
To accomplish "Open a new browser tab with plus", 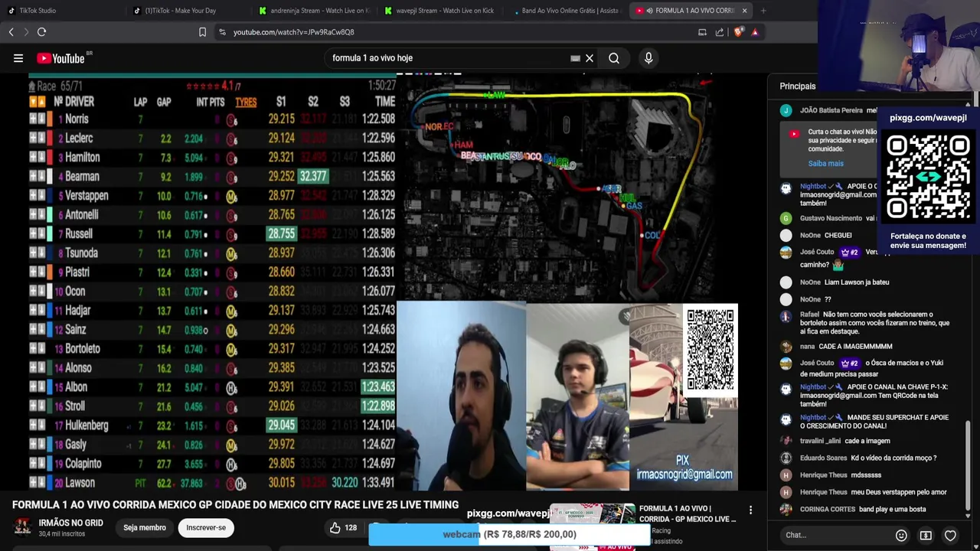I will 763,11.
